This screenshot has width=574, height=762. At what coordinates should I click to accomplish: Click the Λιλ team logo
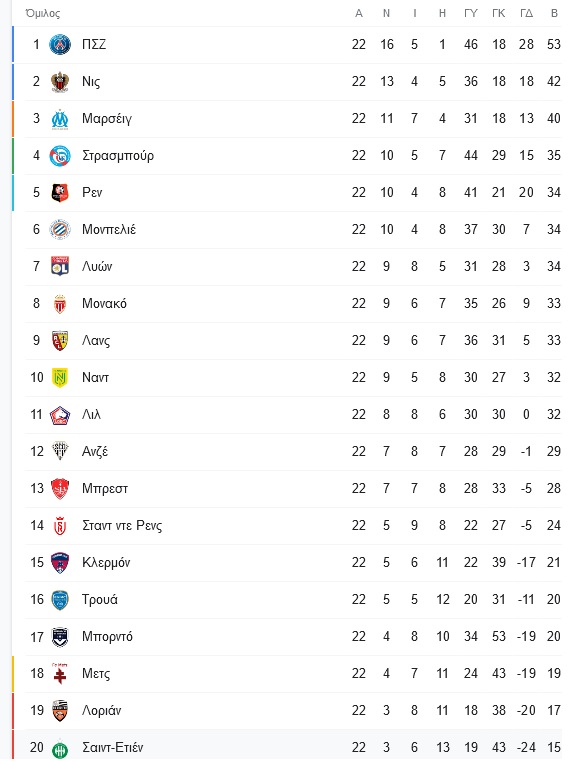60,415
